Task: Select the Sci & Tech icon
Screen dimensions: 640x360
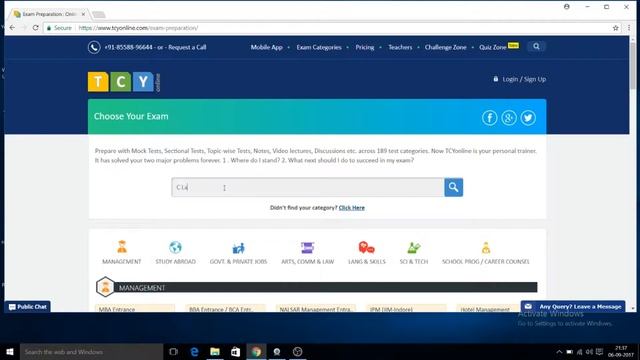Action: [414, 247]
